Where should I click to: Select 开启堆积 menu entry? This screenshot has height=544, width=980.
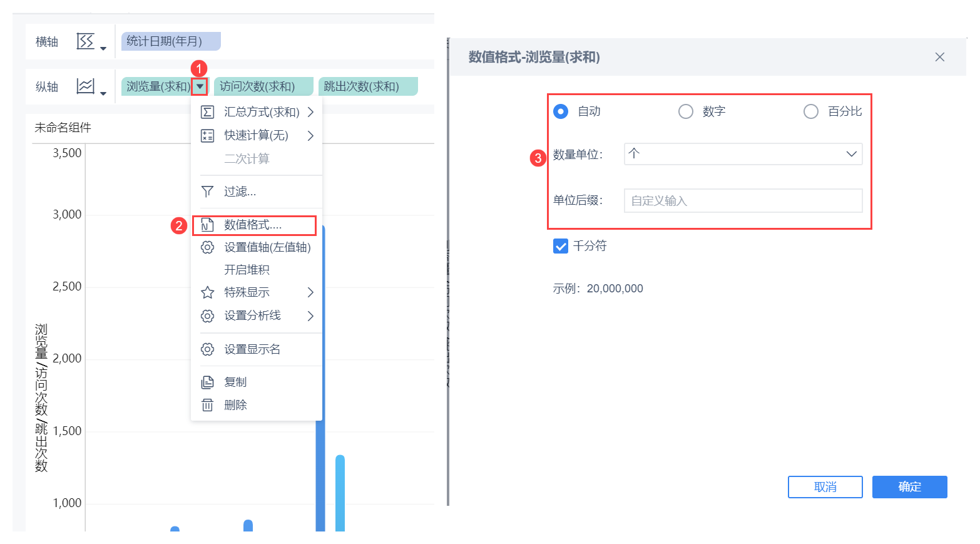(247, 270)
